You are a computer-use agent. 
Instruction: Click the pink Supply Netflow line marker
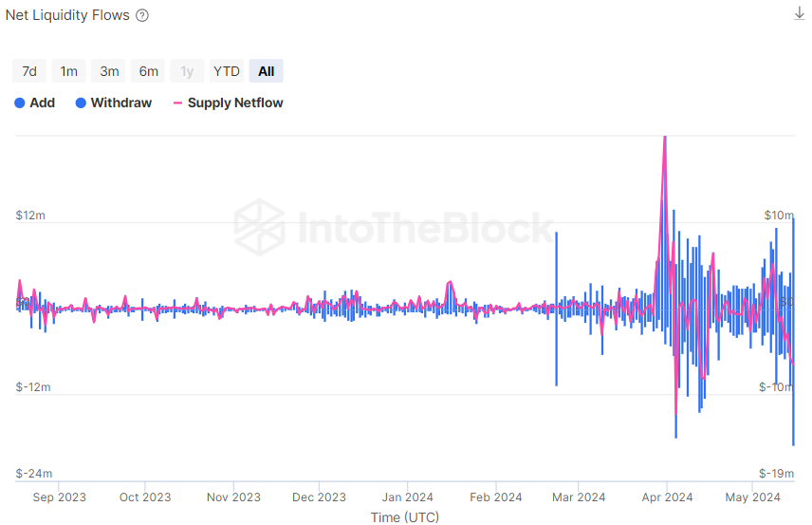coord(178,103)
